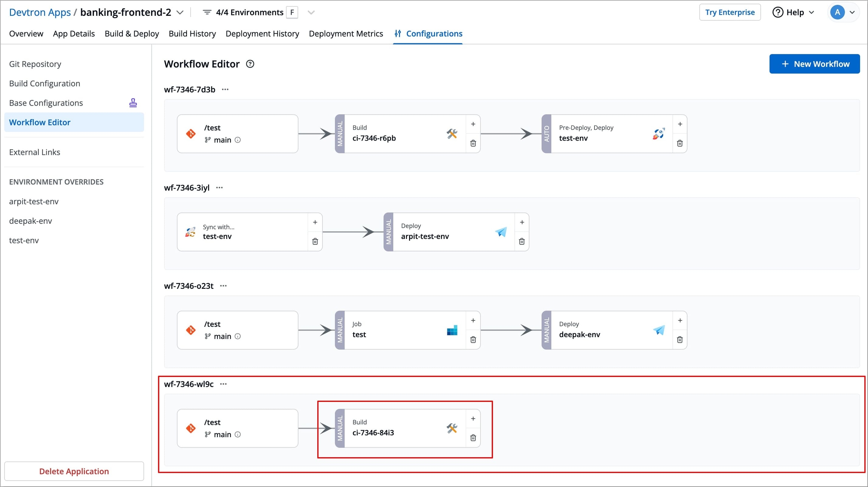
Task: Click trash icon on arpit-test-env deploy node
Action: point(522,241)
